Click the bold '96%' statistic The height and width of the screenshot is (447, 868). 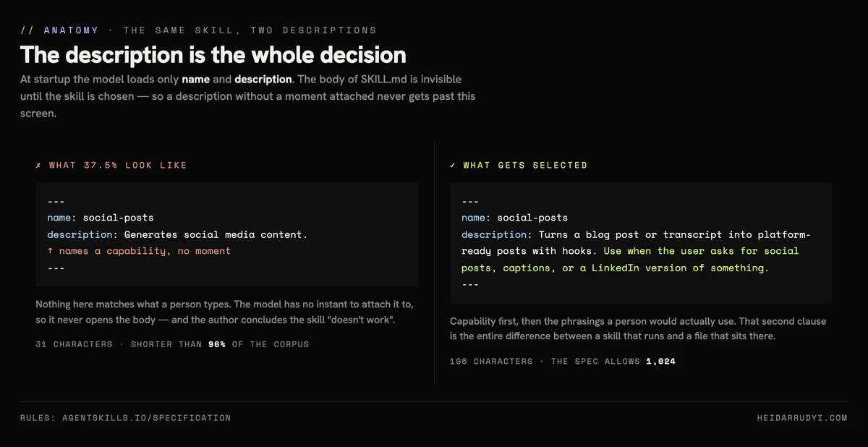click(216, 344)
